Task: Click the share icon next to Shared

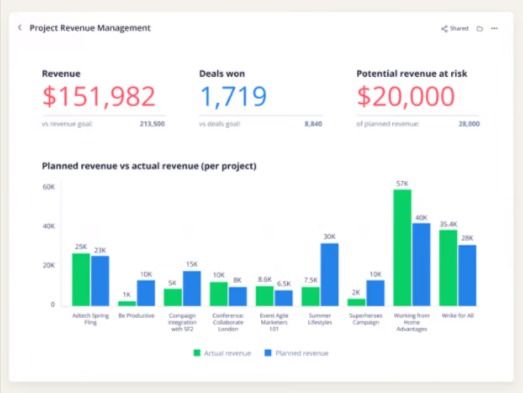Action: click(444, 29)
